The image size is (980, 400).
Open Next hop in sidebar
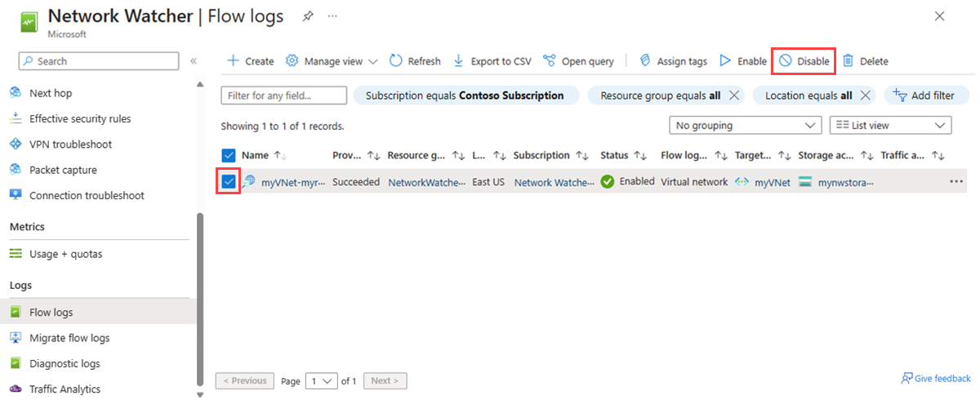(x=51, y=93)
